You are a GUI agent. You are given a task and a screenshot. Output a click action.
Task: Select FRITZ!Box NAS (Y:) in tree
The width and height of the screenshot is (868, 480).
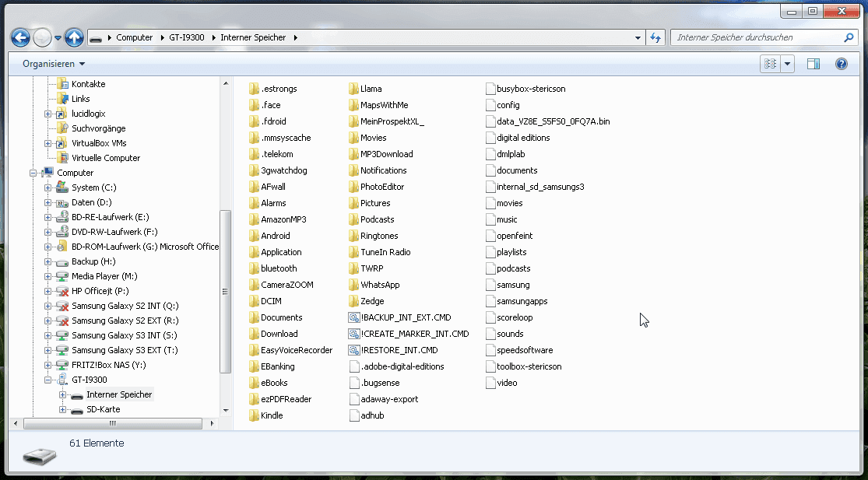click(x=108, y=365)
